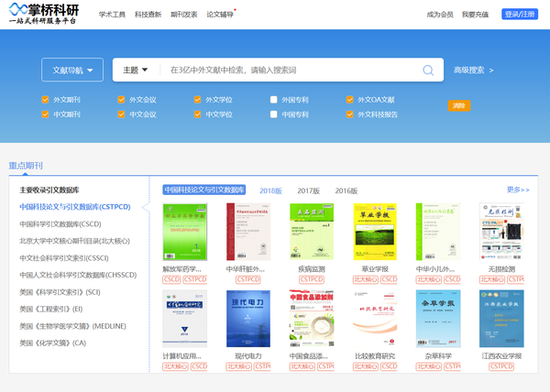Click CSTPCD tag under 疾病监测
This screenshot has width=550, height=392.
[312, 279]
